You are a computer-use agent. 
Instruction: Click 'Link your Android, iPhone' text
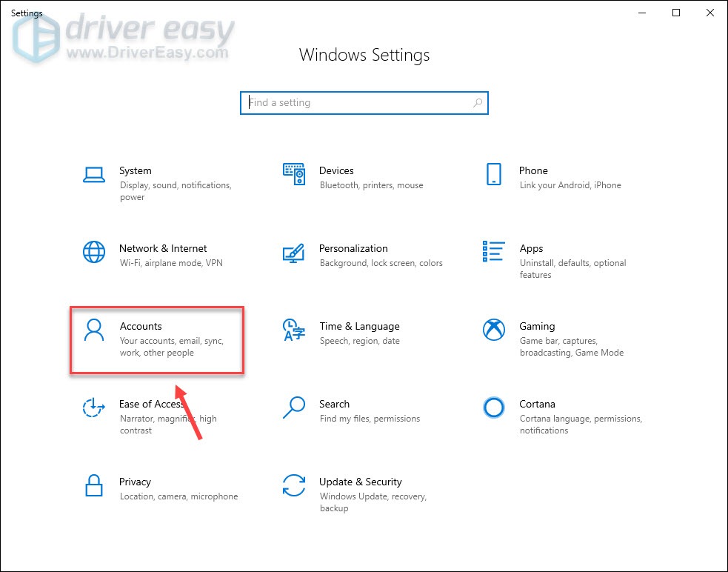tap(570, 185)
